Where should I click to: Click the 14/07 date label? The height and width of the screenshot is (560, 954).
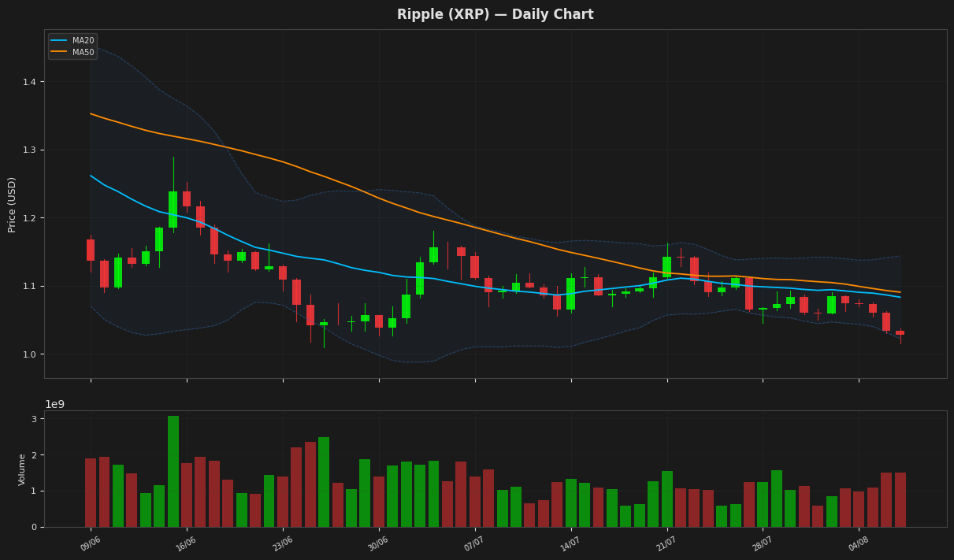pos(571,543)
